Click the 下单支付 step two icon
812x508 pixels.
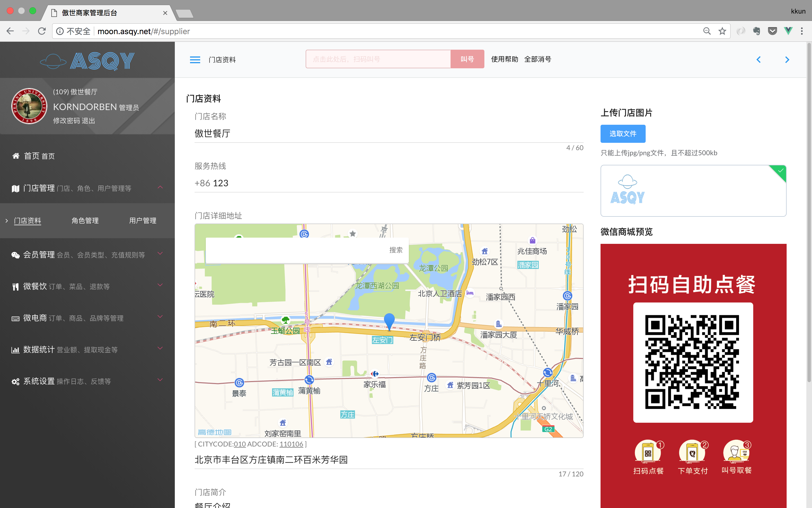[x=692, y=452]
